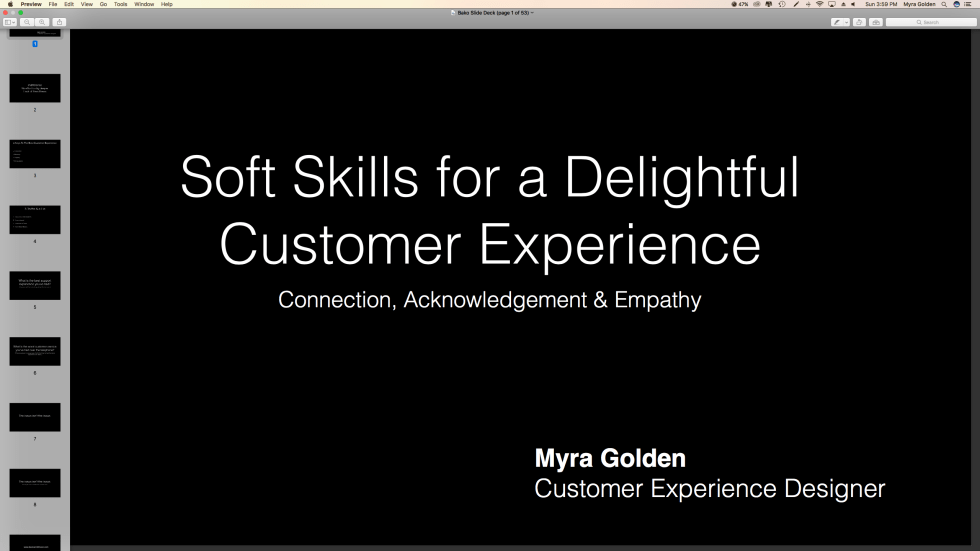Open Spotlight search in menu bar
The height and width of the screenshot is (551, 980).
pyautogui.click(x=944, y=4)
